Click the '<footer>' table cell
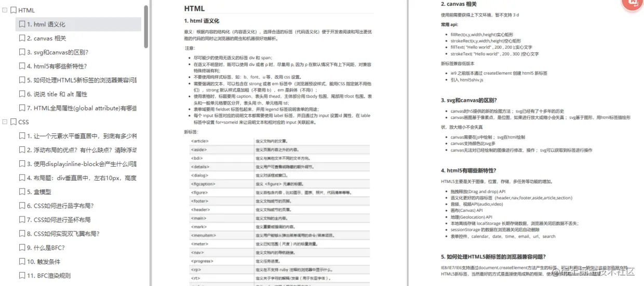The height and width of the screenshot is (286, 644). (x=221, y=201)
